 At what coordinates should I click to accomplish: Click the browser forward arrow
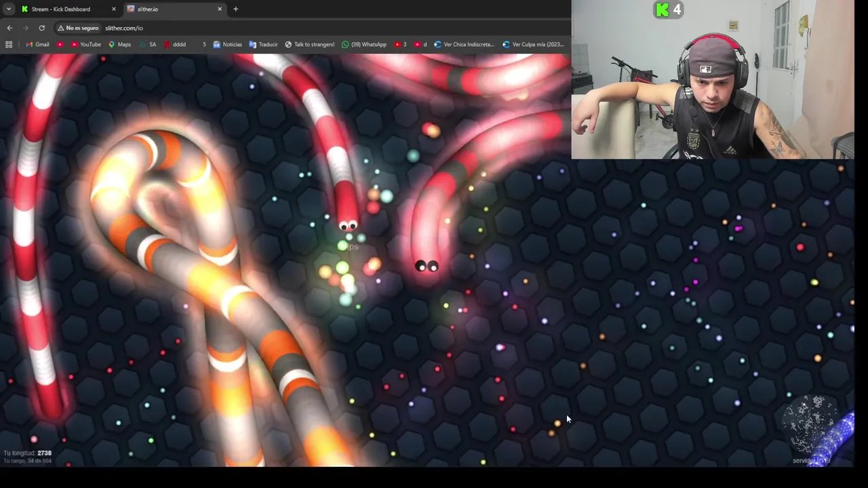pyautogui.click(x=26, y=28)
